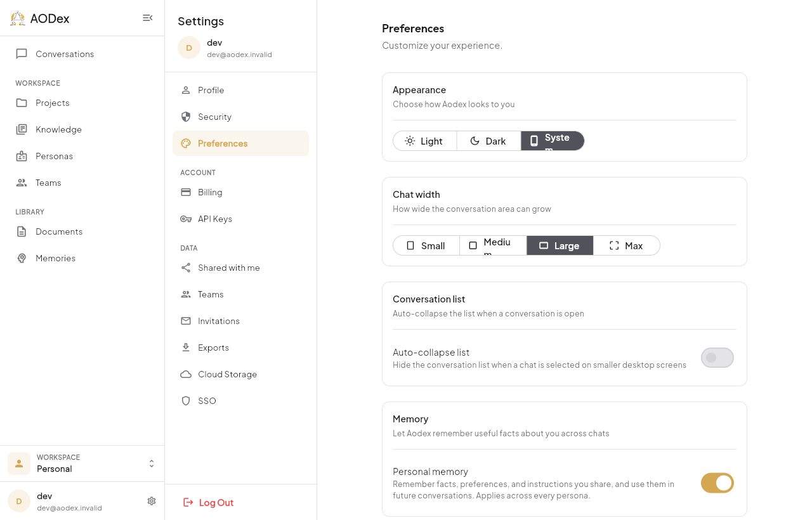Viewport: 812px width, 520px height.
Task: Select the Dark appearance option
Action: (488, 141)
